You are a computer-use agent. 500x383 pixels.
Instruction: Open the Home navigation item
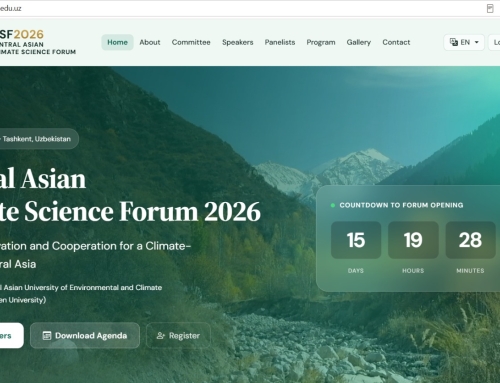(117, 42)
